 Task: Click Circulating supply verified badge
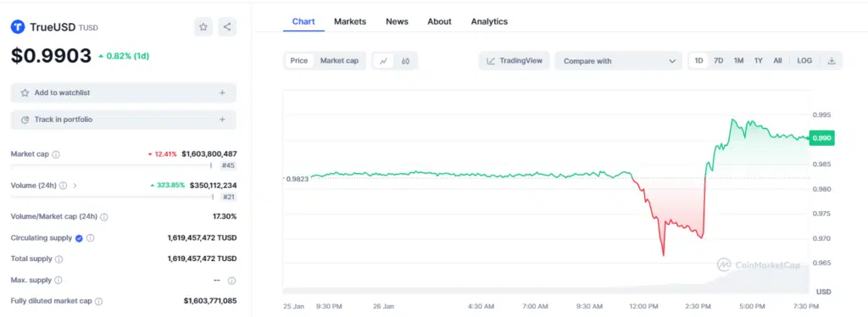pos(79,238)
